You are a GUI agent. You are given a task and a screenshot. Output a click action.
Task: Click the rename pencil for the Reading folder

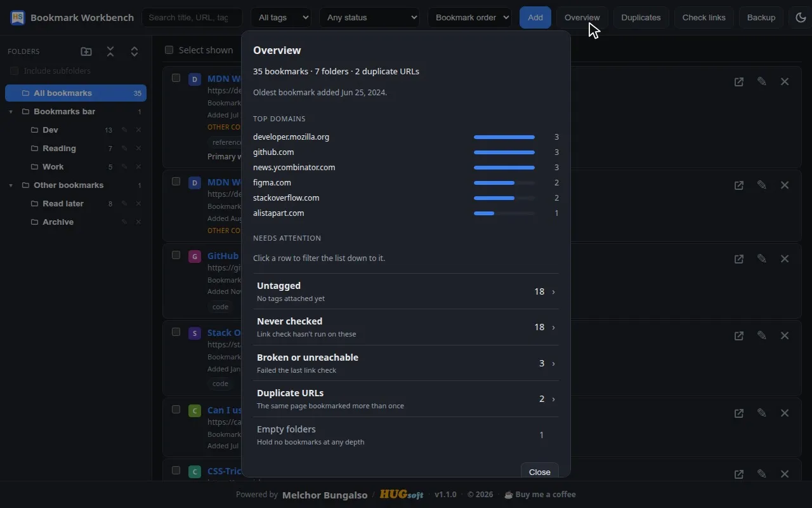124,149
